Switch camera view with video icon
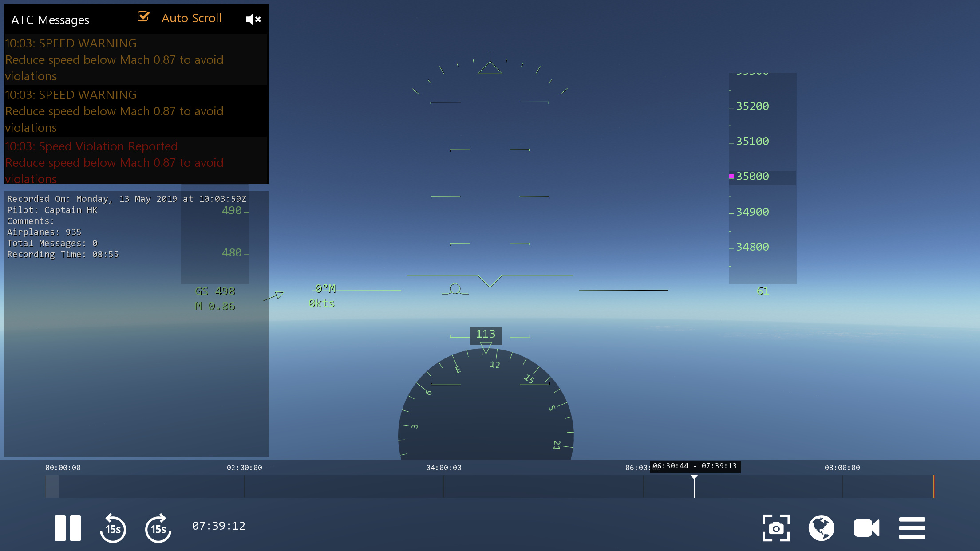The image size is (980, 551). [x=866, y=528]
